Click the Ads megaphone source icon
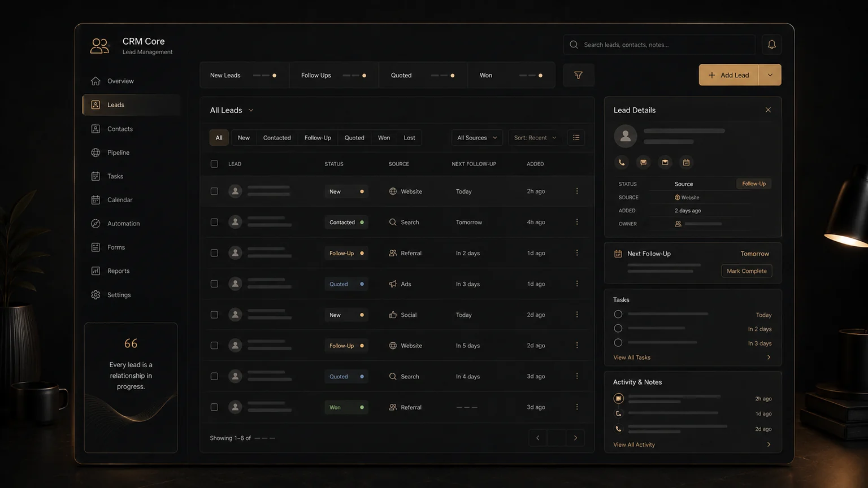This screenshot has width=868, height=488. click(393, 284)
